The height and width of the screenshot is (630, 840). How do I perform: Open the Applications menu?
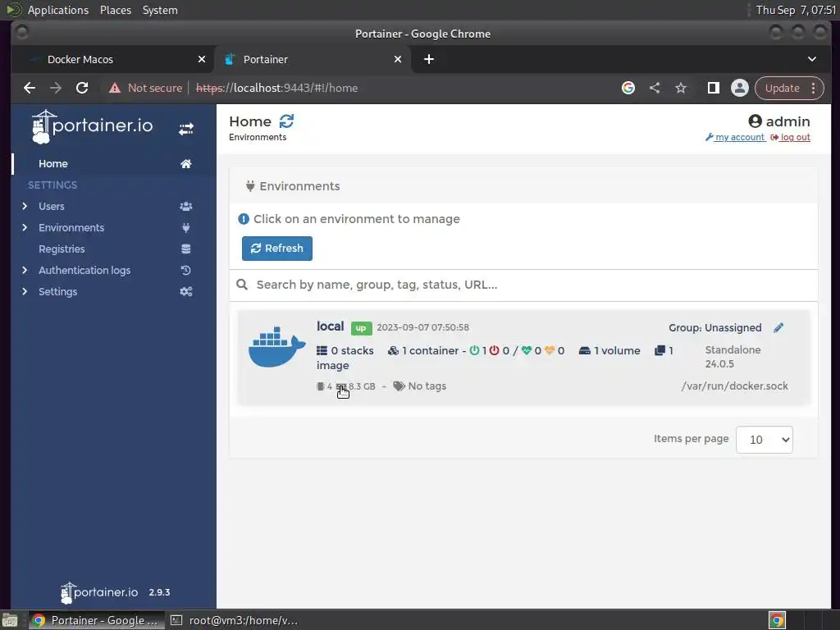pos(58,10)
